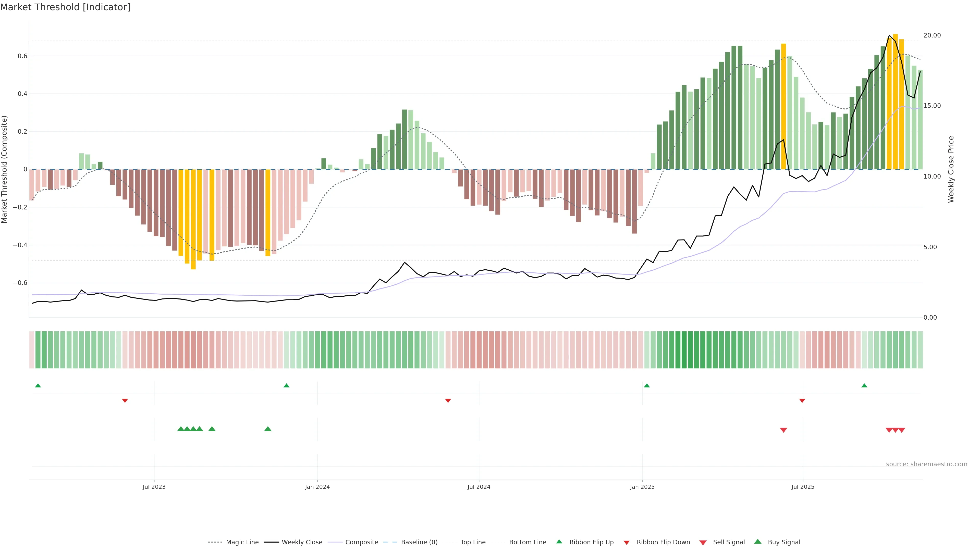Click the Sell Signal legend triangle icon

coord(703,543)
